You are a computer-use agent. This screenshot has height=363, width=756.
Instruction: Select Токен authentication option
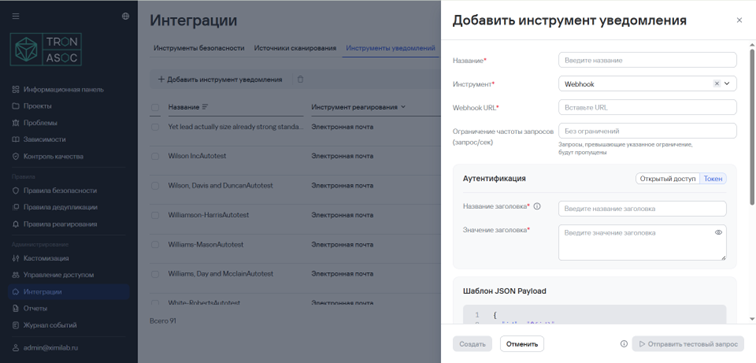click(x=713, y=178)
